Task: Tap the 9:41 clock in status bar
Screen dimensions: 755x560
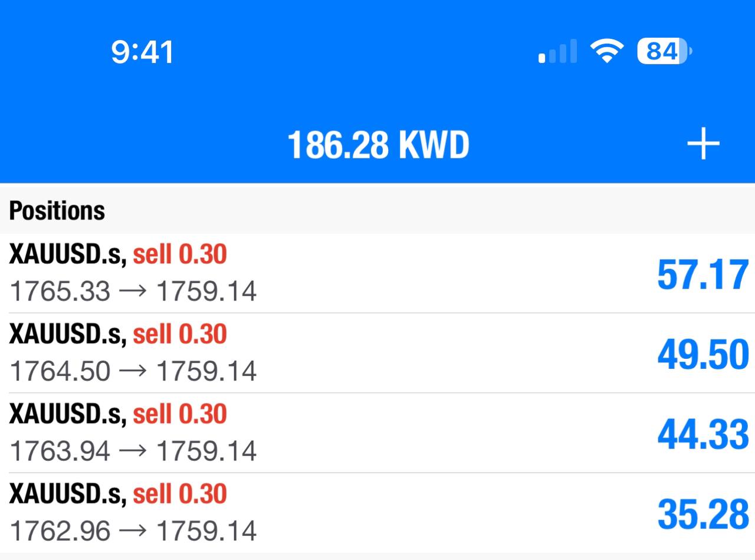Action: pyautogui.click(x=142, y=52)
